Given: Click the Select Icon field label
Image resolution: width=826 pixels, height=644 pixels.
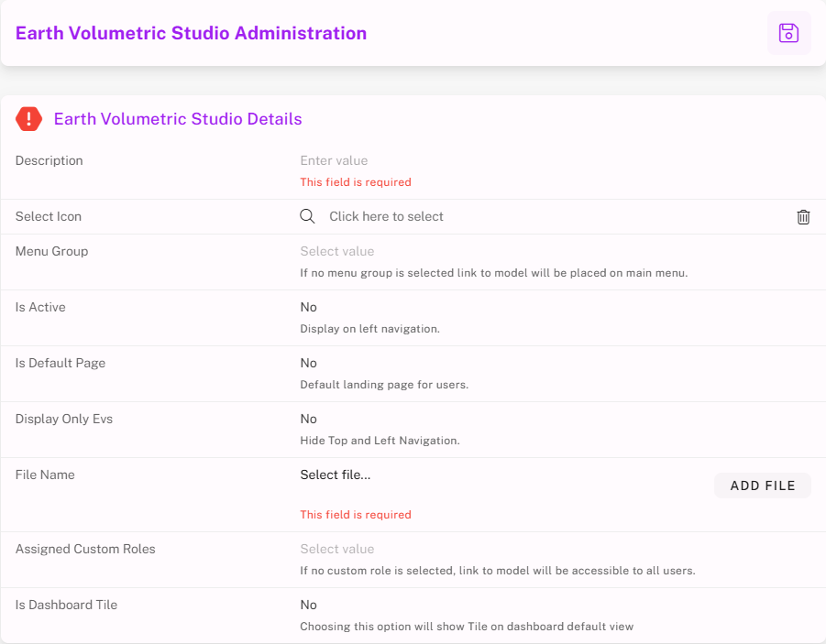Looking at the screenshot, I should 49,216.
